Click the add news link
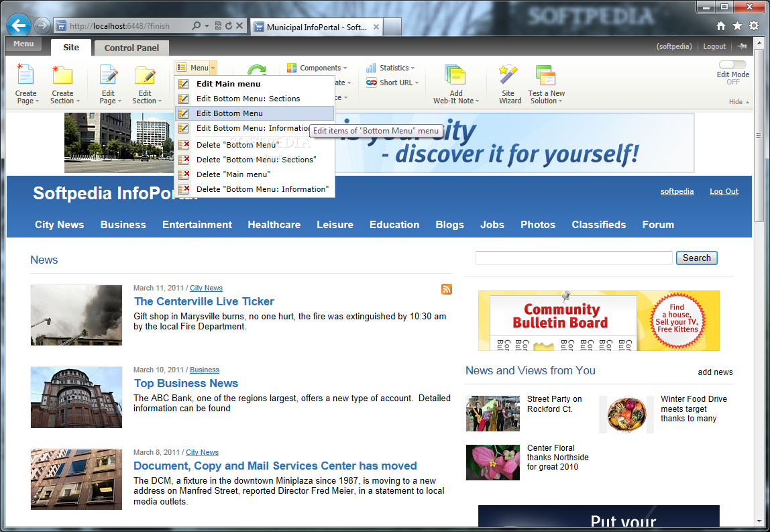The image size is (770, 532). [715, 372]
